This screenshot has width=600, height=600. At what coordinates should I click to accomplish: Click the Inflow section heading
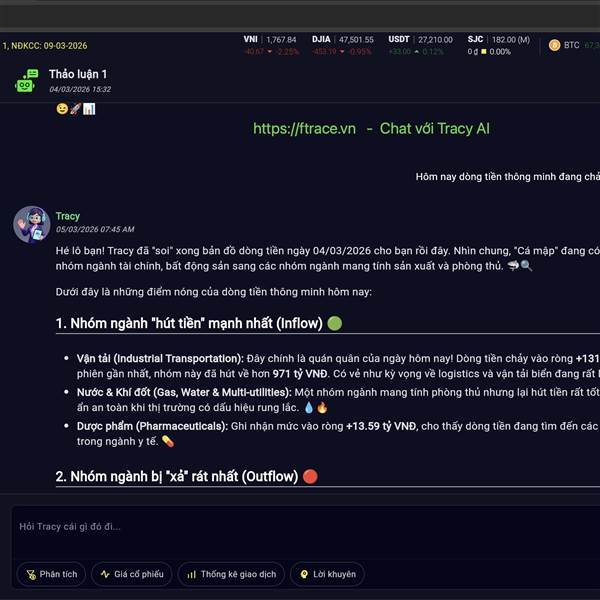189,323
